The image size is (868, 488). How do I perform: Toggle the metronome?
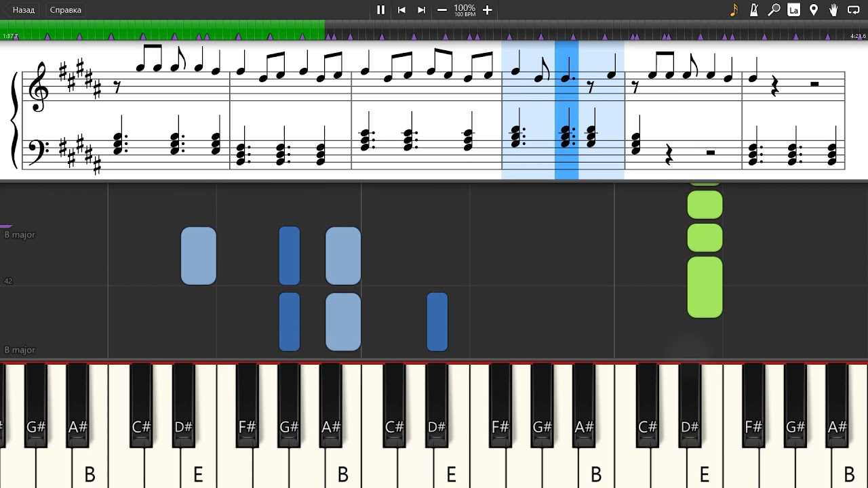pos(753,9)
